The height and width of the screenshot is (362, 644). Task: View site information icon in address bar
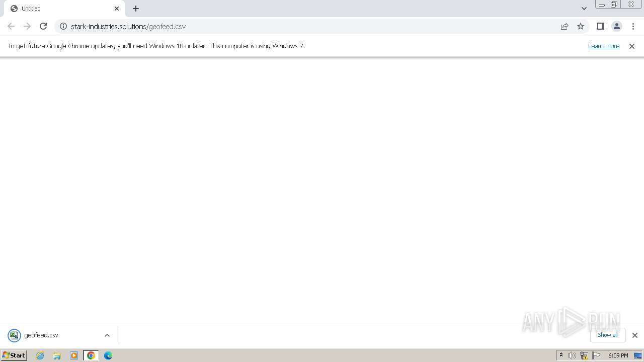point(63,26)
